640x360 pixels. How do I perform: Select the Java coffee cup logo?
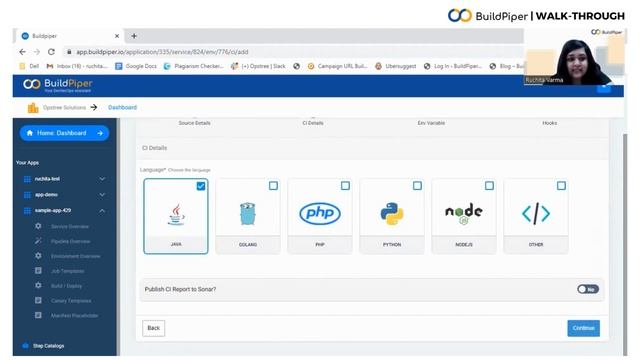[x=176, y=214]
